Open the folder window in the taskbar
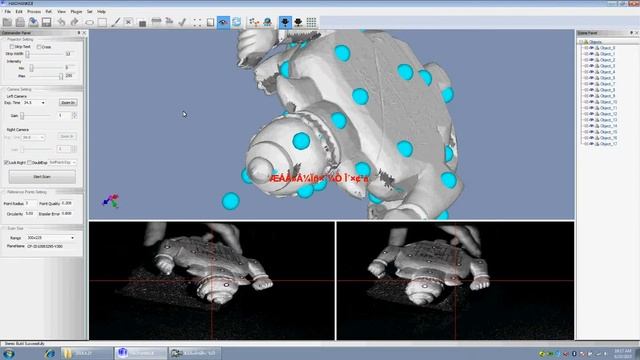The image size is (640, 360). [87, 353]
